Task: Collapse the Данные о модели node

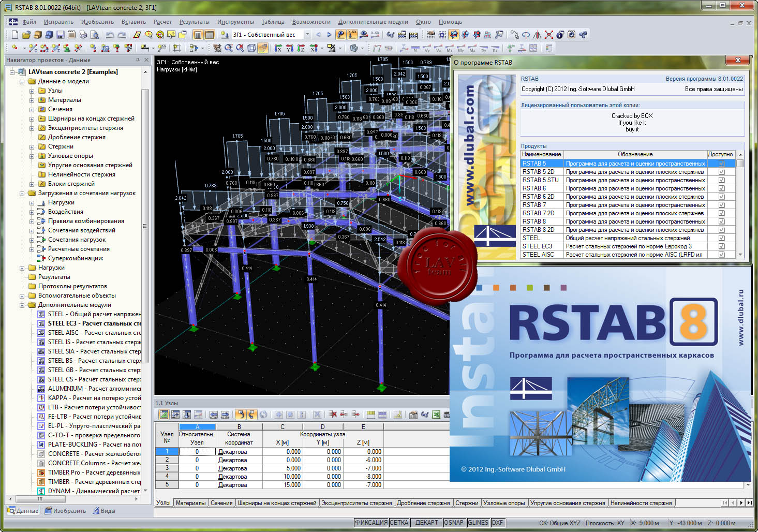Action: click(22, 81)
